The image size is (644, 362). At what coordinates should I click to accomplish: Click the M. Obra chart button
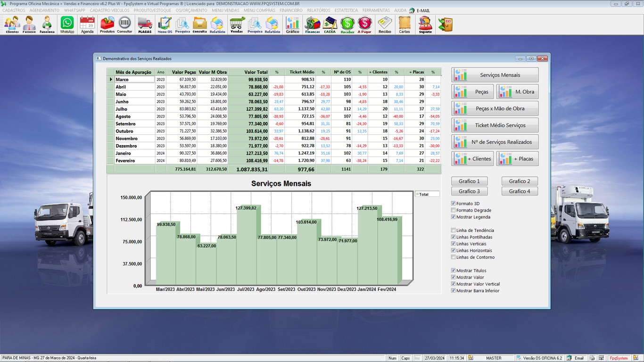[x=517, y=92]
